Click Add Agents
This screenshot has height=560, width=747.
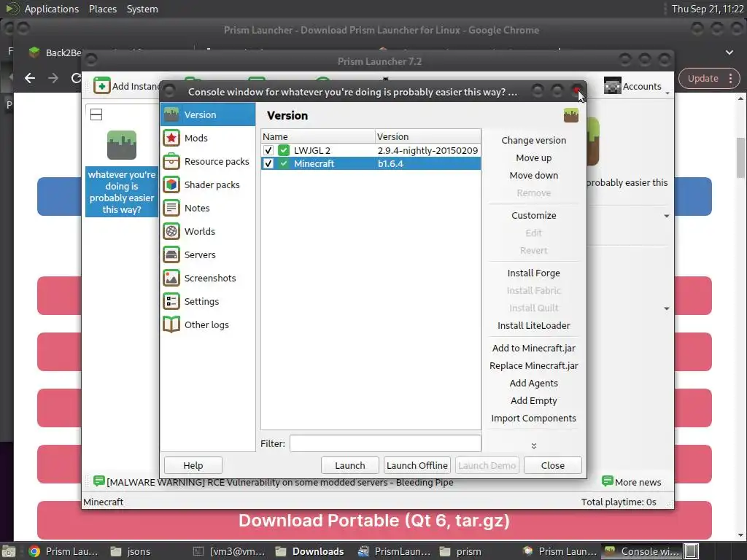pyautogui.click(x=533, y=384)
